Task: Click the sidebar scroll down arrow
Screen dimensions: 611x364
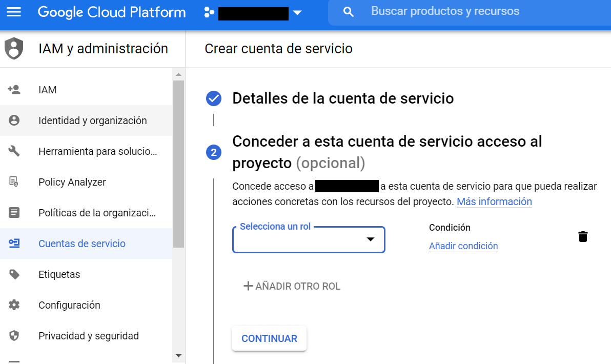Action: (178, 355)
